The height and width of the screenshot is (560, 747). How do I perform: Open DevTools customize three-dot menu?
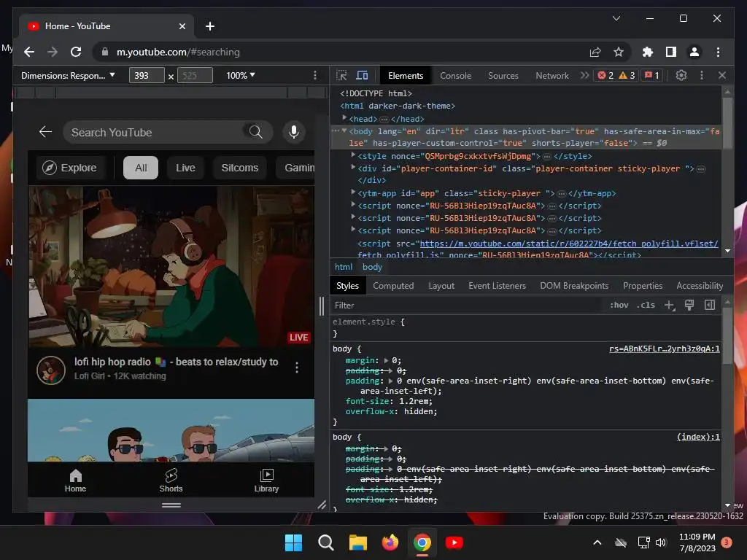tap(701, 75)
